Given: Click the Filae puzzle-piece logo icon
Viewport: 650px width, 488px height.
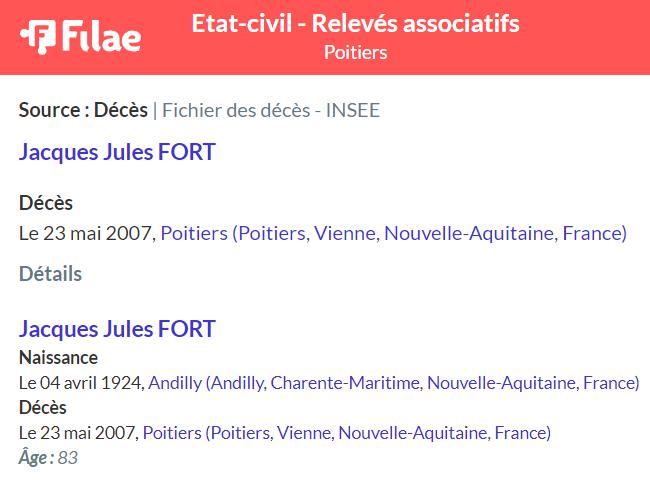Looking at the screenshot, I should (38, 37).
